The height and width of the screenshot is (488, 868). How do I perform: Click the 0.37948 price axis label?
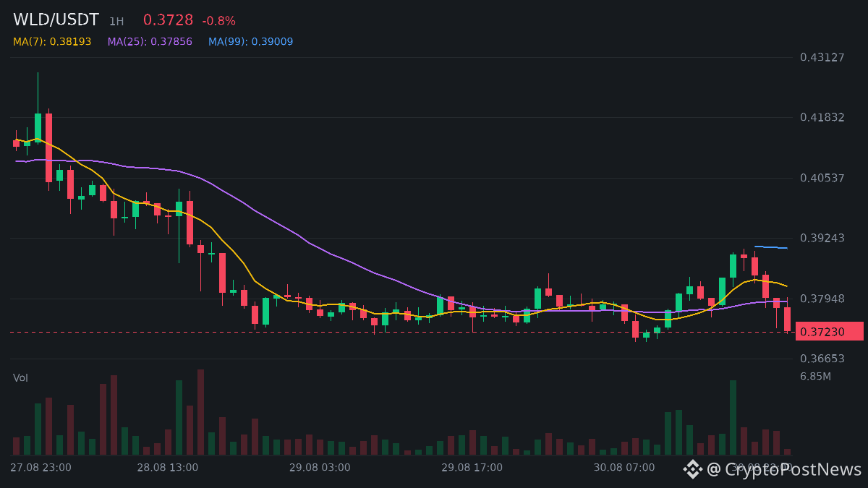[x=822, y=299]
